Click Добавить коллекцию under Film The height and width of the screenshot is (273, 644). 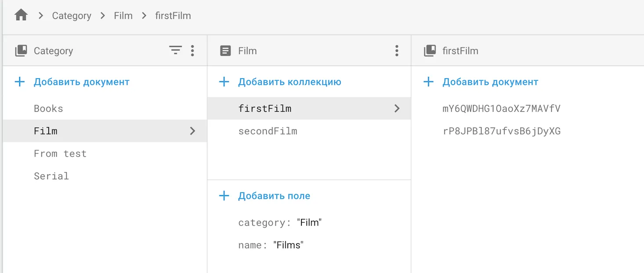[289, 82]
